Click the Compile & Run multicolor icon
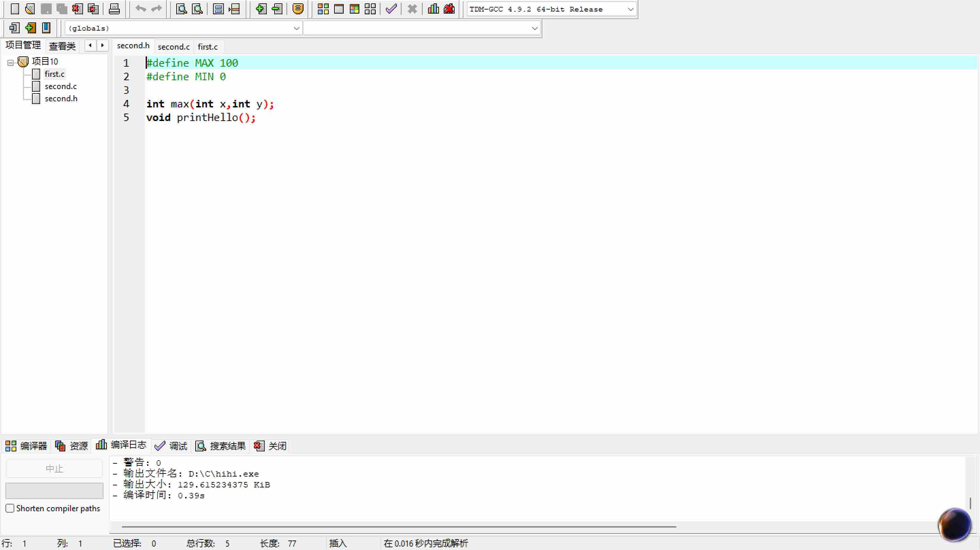Viewport: 980px width, 550px height. point(354,9)
